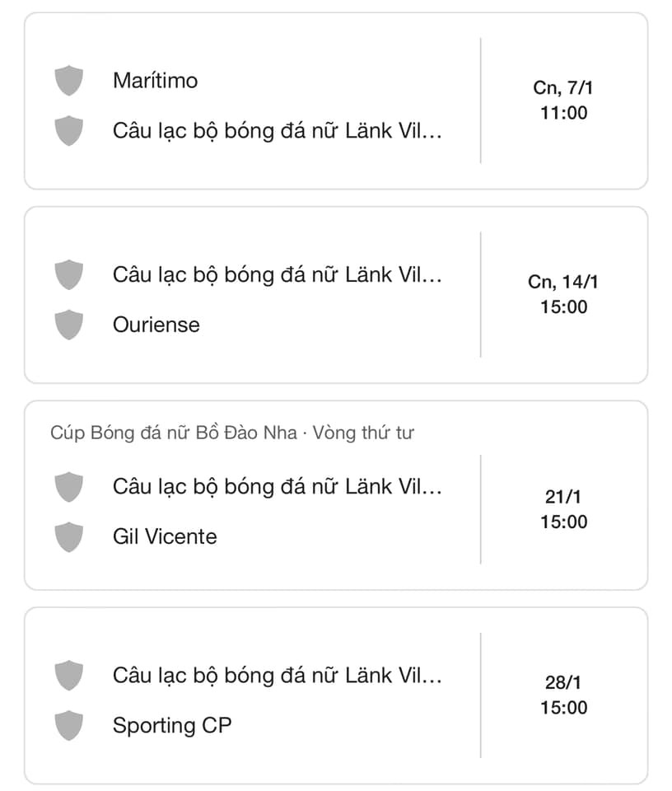The width and height of the screenshot is (672, 791).
Task: Click Länk Vil shield in Sporting CP match
Action: [68, 675]
